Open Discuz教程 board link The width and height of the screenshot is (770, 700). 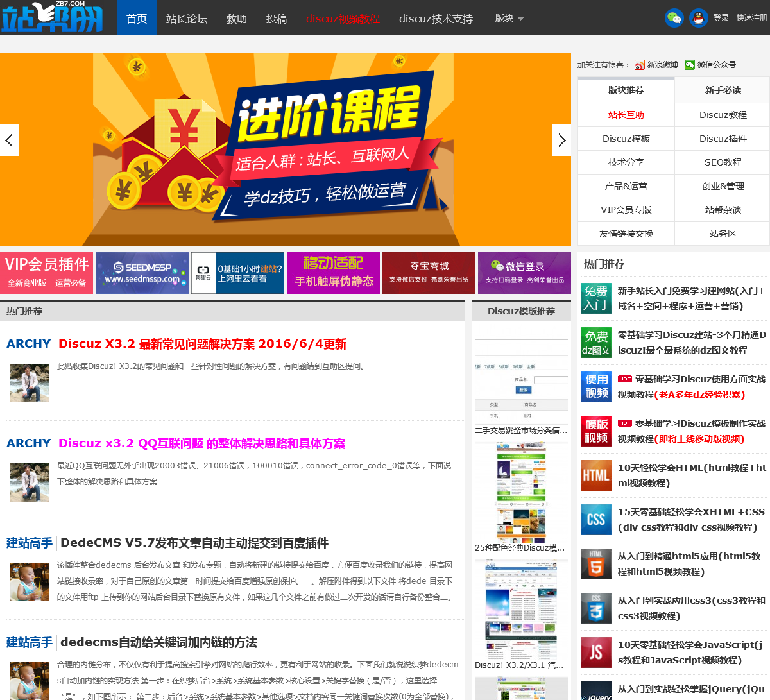pos(723,115)
